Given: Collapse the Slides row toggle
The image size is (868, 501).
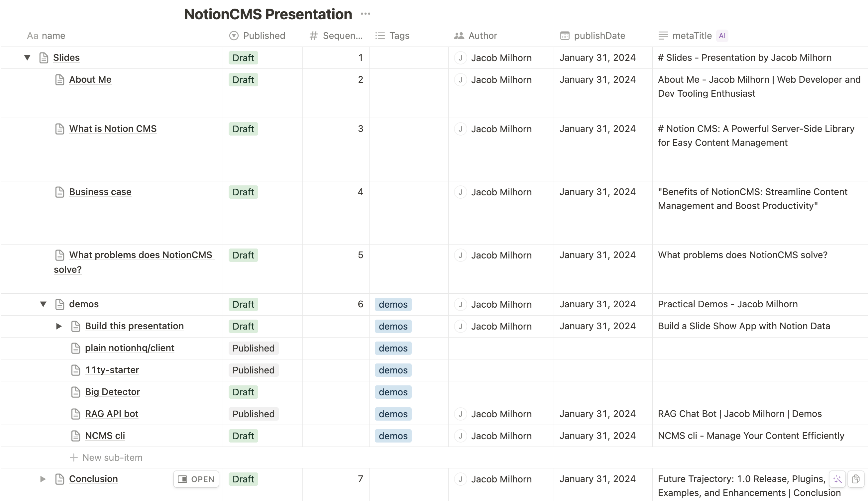Looking at the screenshot, I should (27, 57).
